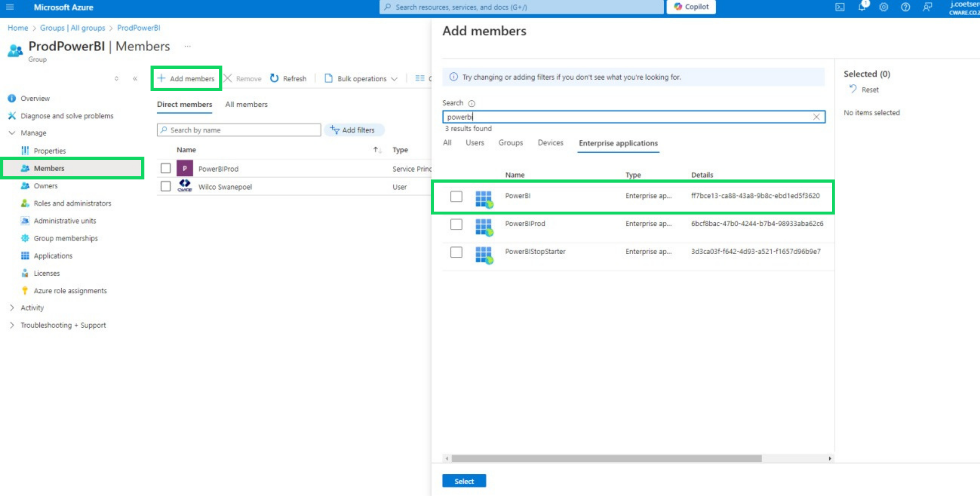The image size is (980, 496).
Task: Open the notifications bell
Action: (862, 7)
